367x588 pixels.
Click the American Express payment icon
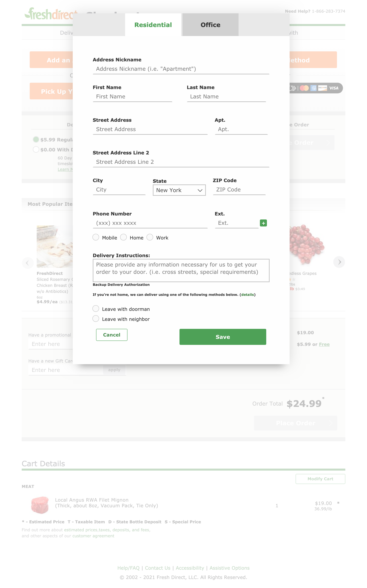pyautogui.click(x=314, y=88)
